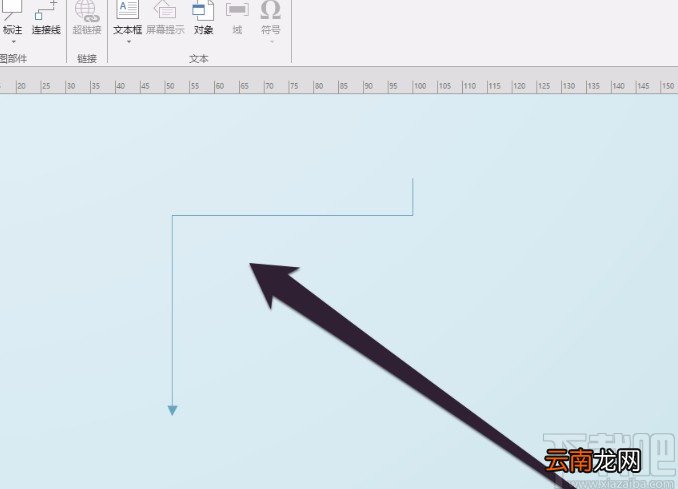The image size is (678, 489).
Task: Click the ruler at mark 100
Action: tap(419, 86)
